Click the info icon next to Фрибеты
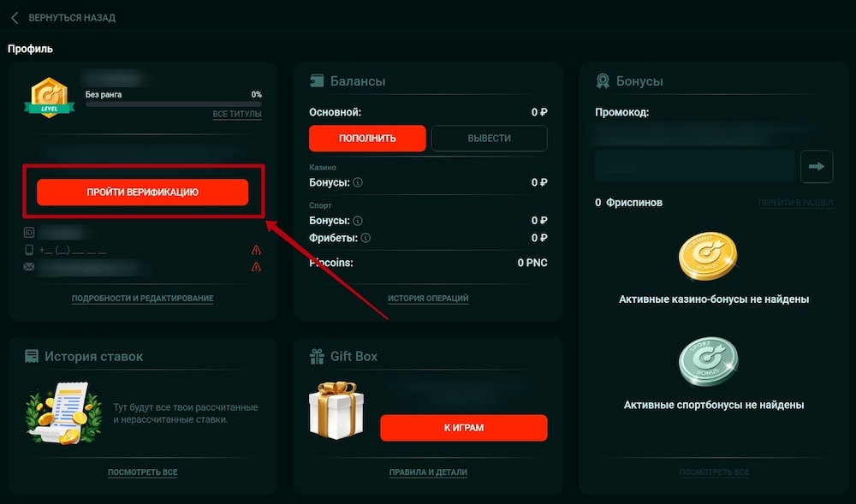Screen dimensions: 856x504 tap(365, 238)
